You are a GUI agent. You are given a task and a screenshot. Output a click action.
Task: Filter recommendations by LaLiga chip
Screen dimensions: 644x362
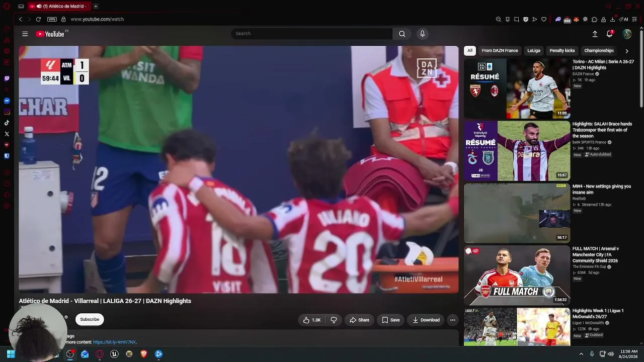point(534,51)
